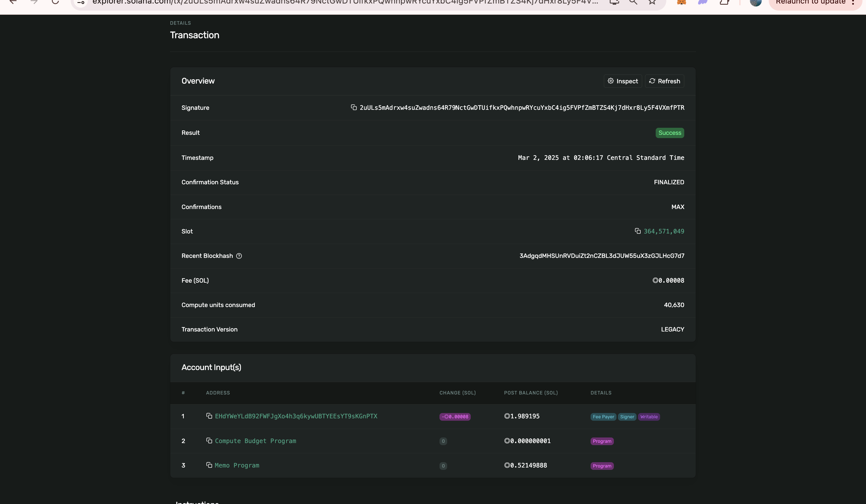Image resolution: width=866 pixels, height=504 pixels.
Task: Open the Chrome profile avatar
Action: coord(755,3)
